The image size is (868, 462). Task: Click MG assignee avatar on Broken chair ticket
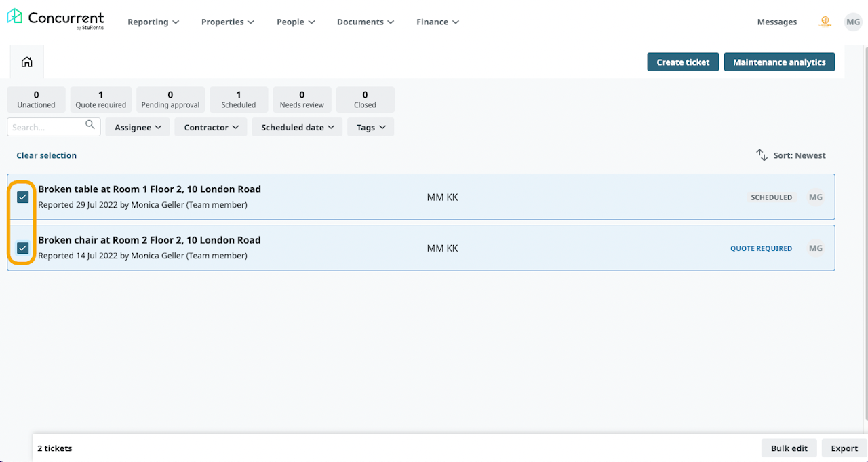tap(815, 248)
